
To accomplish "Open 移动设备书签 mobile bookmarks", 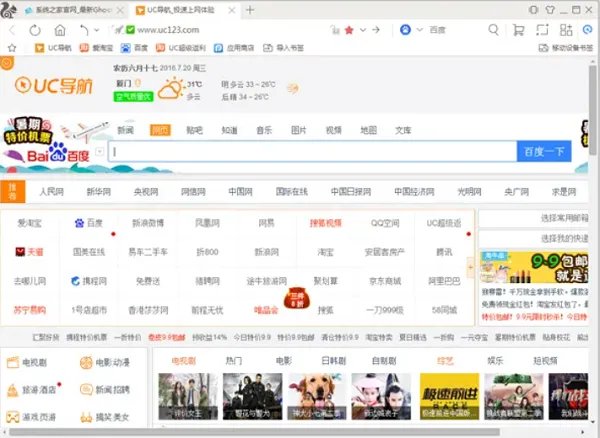I will click(566, 48).
